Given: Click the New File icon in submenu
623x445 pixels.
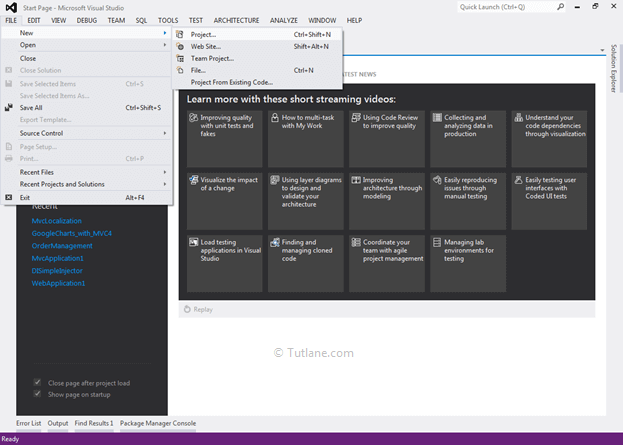Looking at the screenshot, I should pyautogui.click(x=180, y=70).
